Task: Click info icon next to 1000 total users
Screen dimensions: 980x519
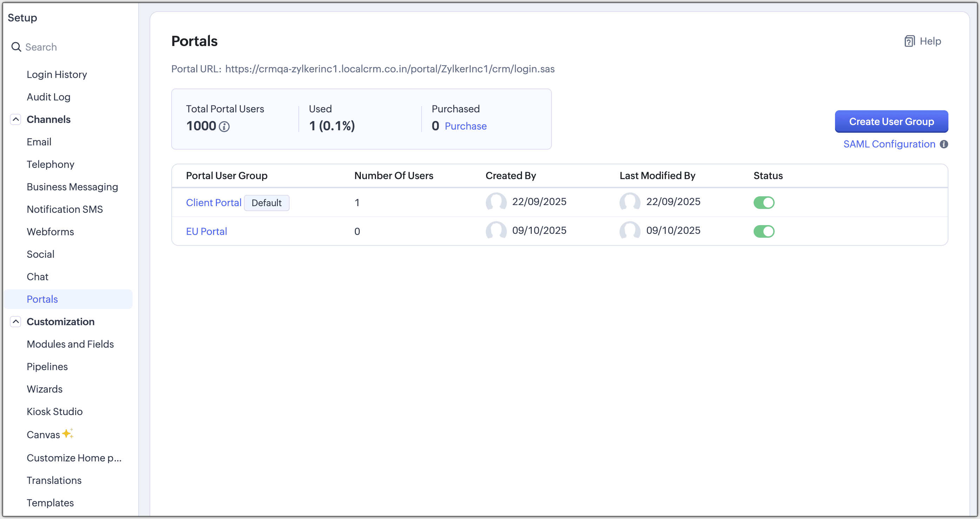Action: [x=224, y=127]
